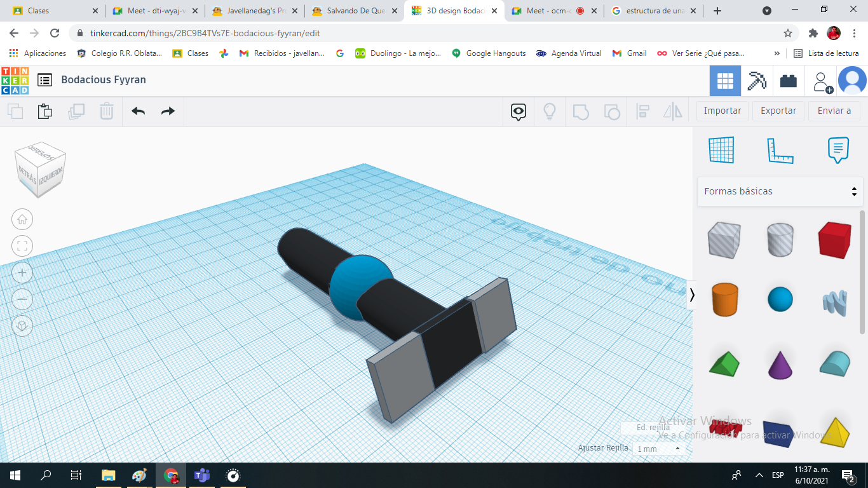The height and width of the screenshot is (488, 868).
Task: Open the designs list menu icon
Action: [x=44, y=80]
